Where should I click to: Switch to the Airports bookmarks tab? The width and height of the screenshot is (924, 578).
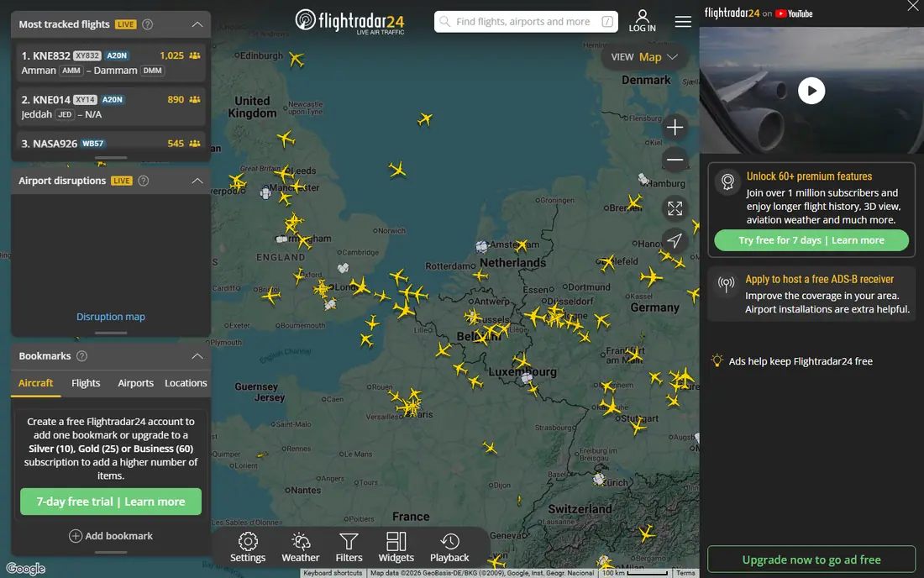[135, 383]
